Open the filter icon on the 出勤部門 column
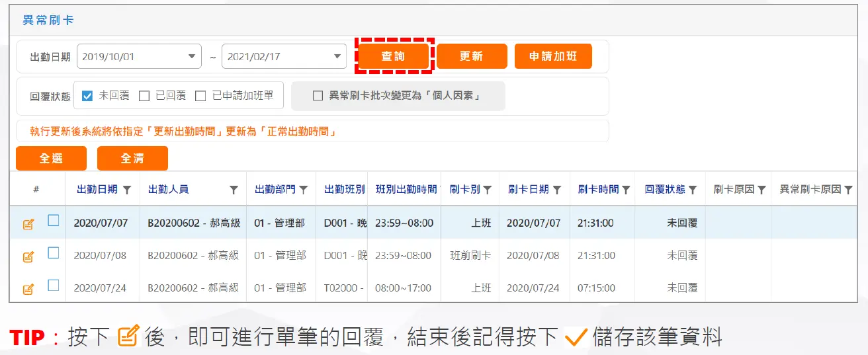The image size is (868, 355). pos(303,190)
